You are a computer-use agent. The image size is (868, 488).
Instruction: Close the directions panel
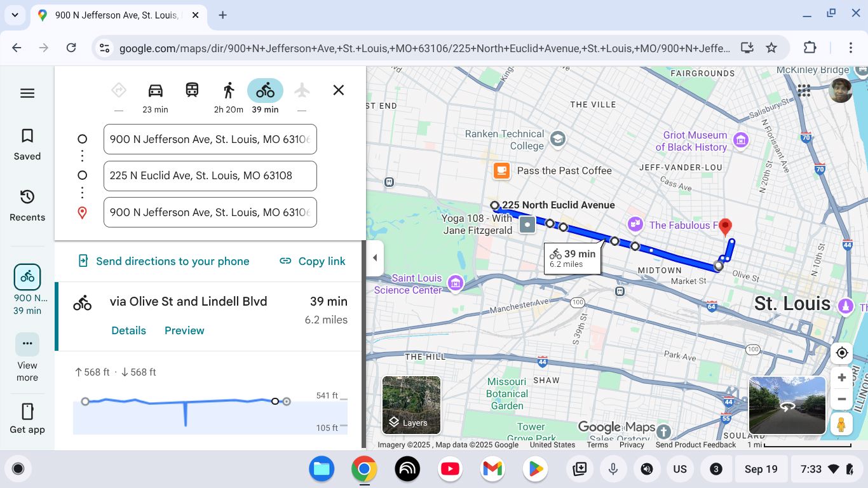pyautogui.click(x=339, y=90)
